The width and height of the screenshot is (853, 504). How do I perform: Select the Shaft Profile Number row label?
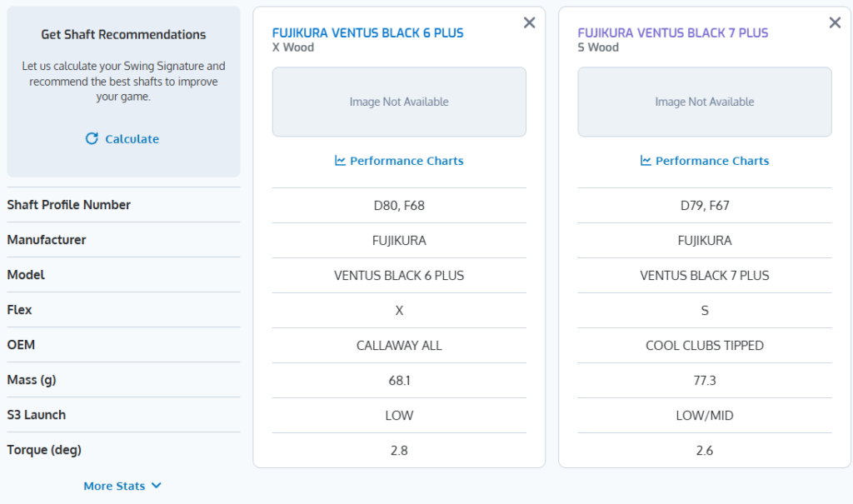[68, 205]
